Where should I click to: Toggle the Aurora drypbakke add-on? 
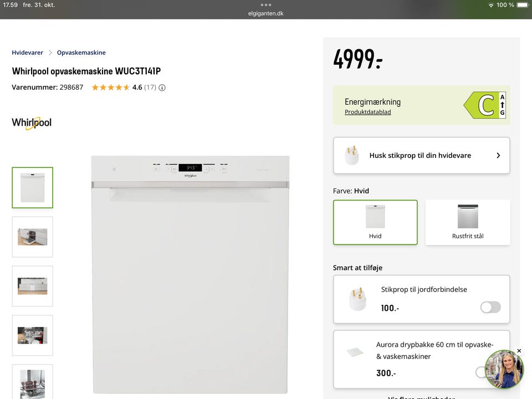click(x=481, y=372)
